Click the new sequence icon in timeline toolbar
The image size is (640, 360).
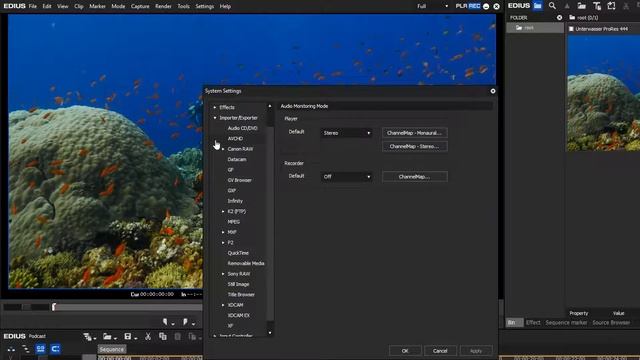pyautogui.click(x=87, y=337)
